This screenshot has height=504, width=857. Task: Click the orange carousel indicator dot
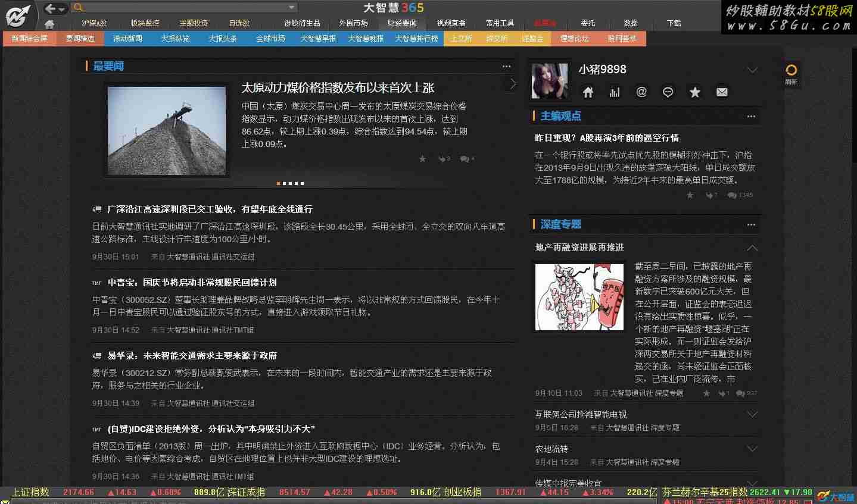pyautogui.click(x=278, y=183)
